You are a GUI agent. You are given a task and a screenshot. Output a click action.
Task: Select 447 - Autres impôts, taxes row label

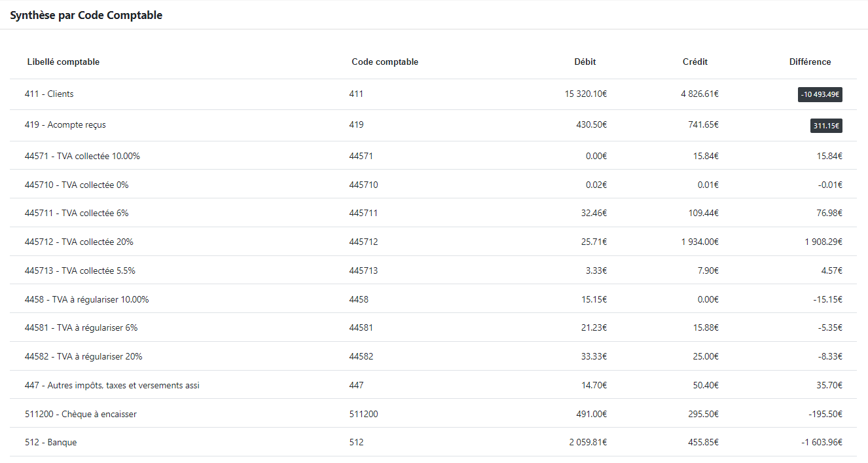click(x=112, y=386)
